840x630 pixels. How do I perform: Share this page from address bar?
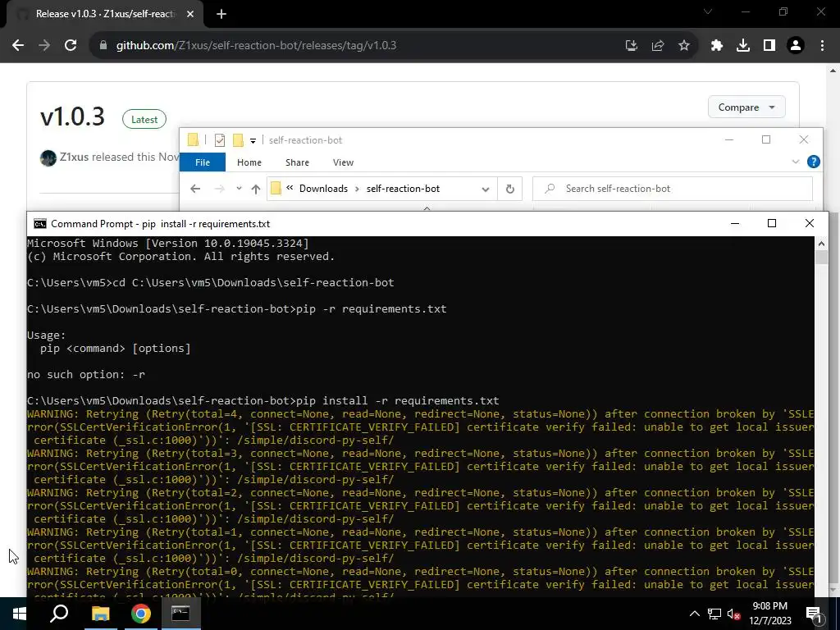pos(658,46)
